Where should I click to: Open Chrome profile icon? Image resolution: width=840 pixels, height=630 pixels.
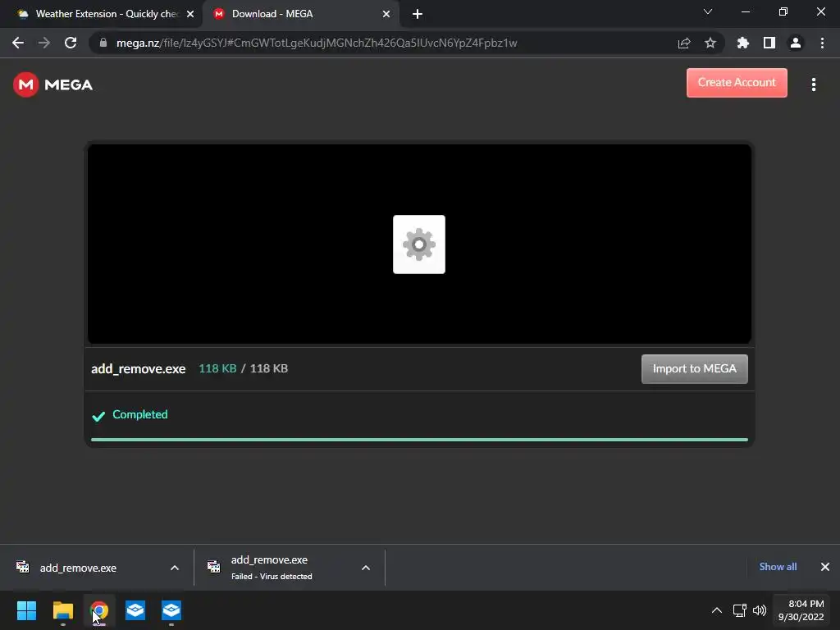796,43
